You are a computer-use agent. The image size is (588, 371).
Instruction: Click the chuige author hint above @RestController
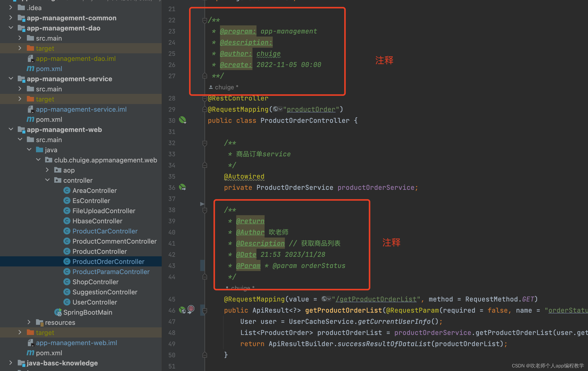224,87
